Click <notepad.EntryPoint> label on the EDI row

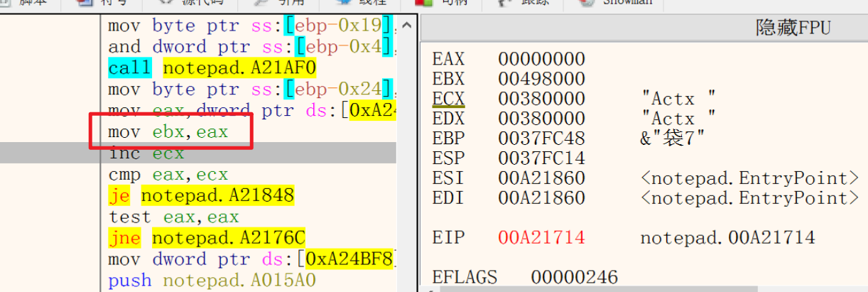[749, 198]
